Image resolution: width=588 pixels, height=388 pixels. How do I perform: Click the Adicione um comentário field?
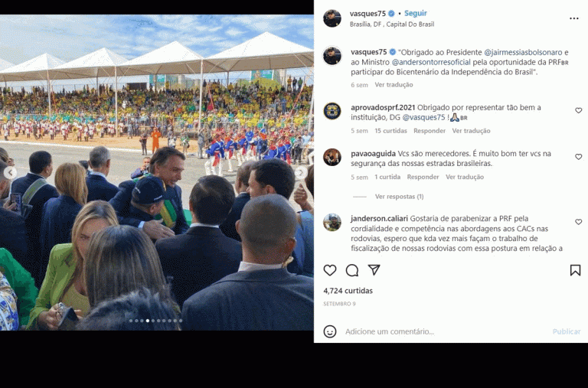coord(446,331)
